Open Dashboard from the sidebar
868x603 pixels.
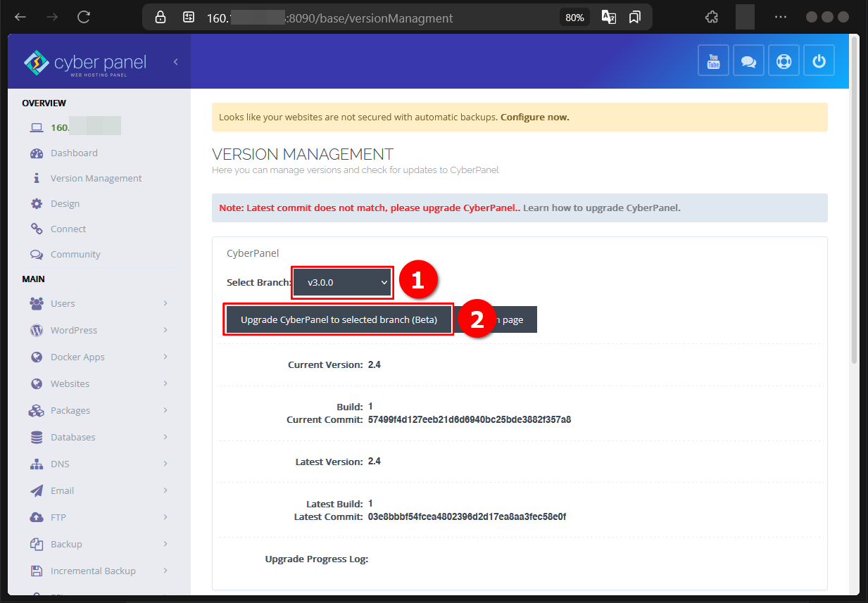[x=74, y=153]
